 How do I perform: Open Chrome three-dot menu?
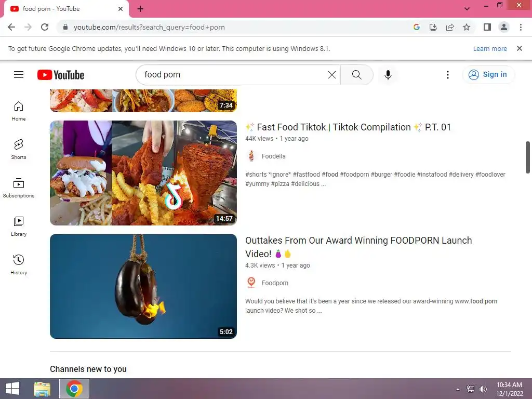click(x=521, y=27)
